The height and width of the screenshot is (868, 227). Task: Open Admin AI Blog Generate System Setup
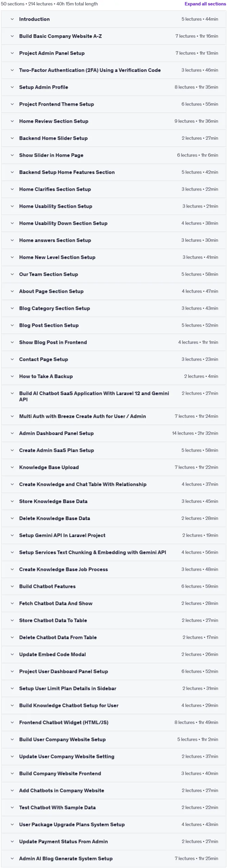coord(113,858)
